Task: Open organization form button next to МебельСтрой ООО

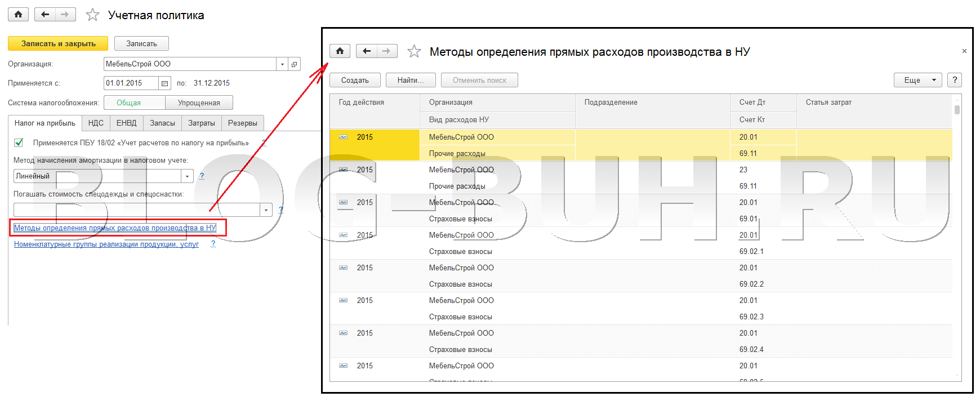Action: point(294,64)
